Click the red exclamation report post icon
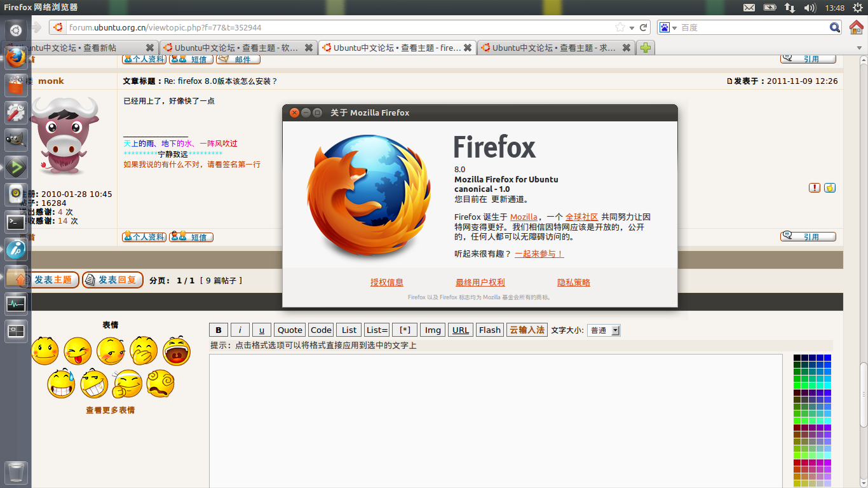 coord(815,187)
